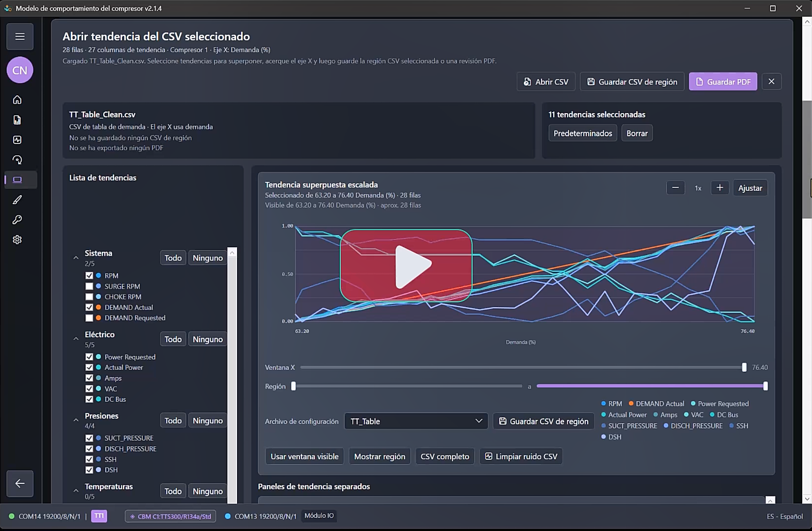
Task: Go to the Home sidebar icon
Action: (17, 100)
